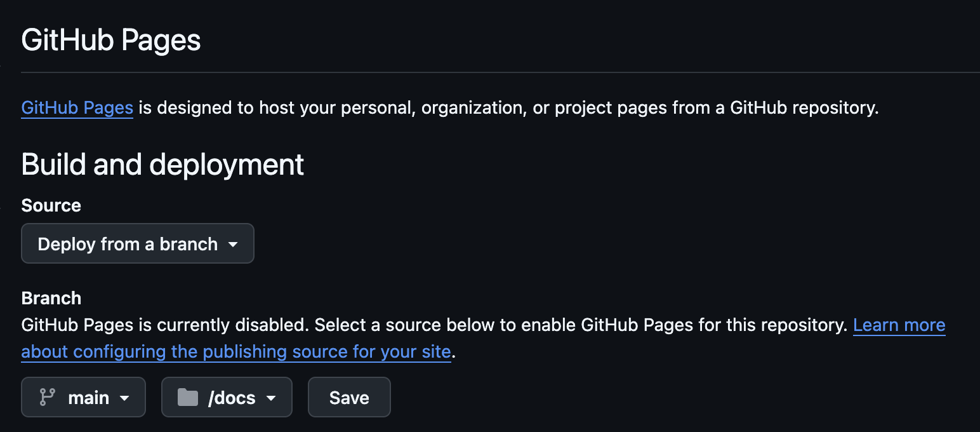Click 'GitHub Pages is currently disabled' notice text
The image size is (980, 432).
pos(164,325)
